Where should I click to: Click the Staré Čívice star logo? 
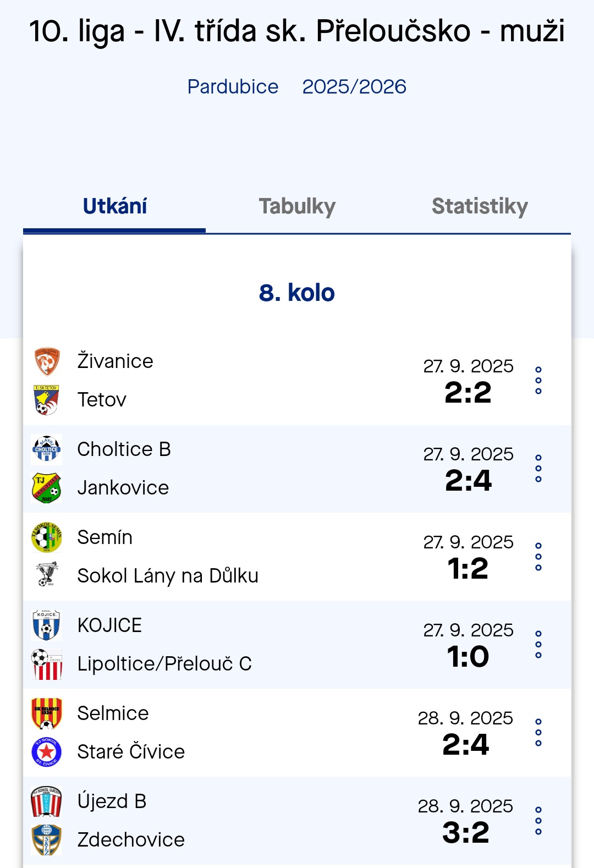click(47, 752)
